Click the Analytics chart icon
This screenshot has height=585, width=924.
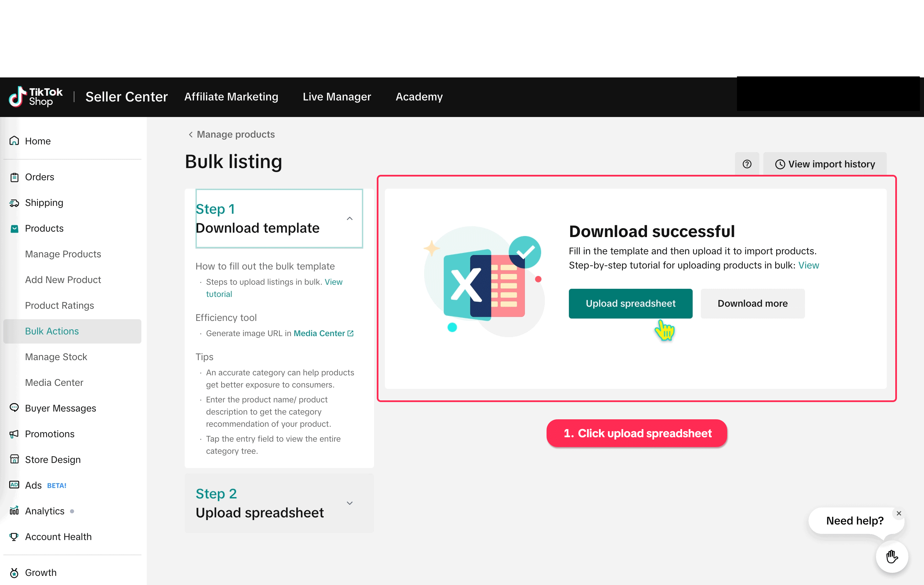[14, 511]
